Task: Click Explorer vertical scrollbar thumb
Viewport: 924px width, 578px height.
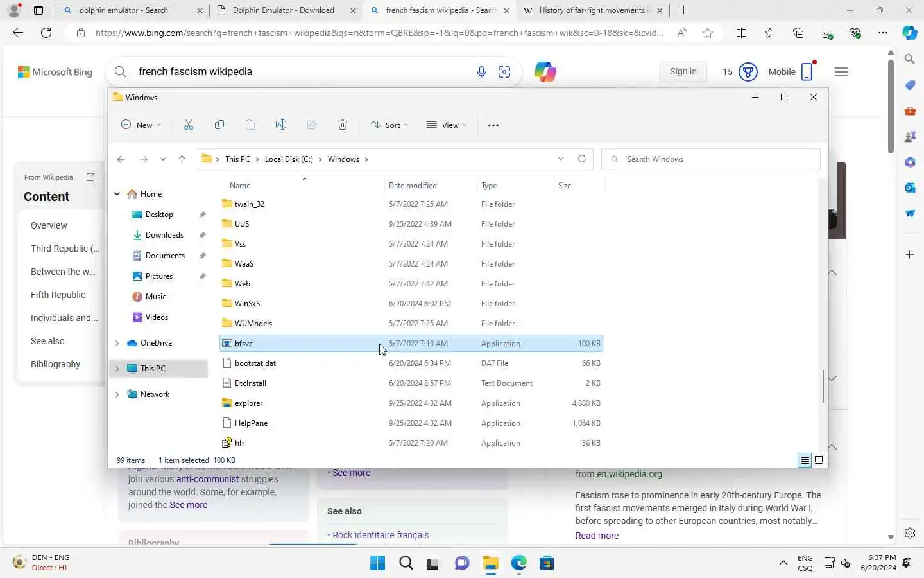Action: [x=823, y=387]
